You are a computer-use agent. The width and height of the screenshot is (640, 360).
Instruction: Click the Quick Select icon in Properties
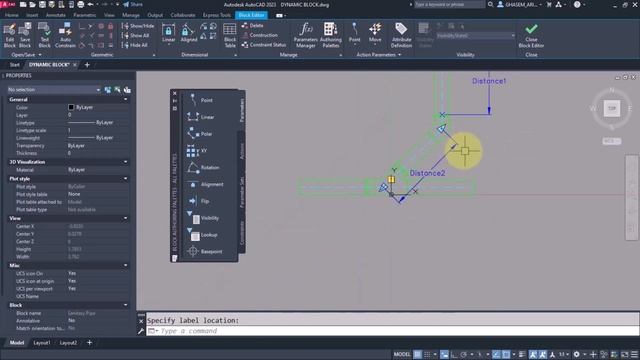[127, 90]
